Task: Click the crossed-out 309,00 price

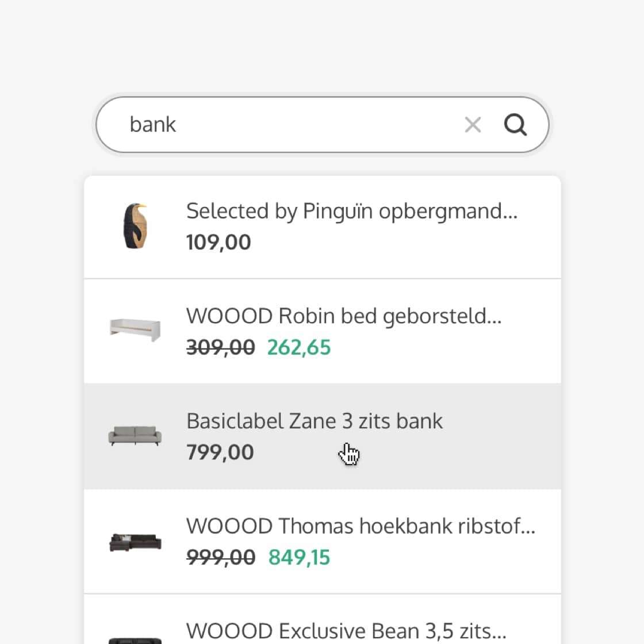Action: click(220, 347)
